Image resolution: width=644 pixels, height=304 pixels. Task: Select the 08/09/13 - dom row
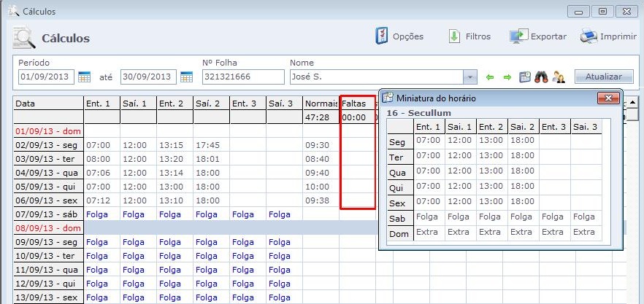click(47, 227)
